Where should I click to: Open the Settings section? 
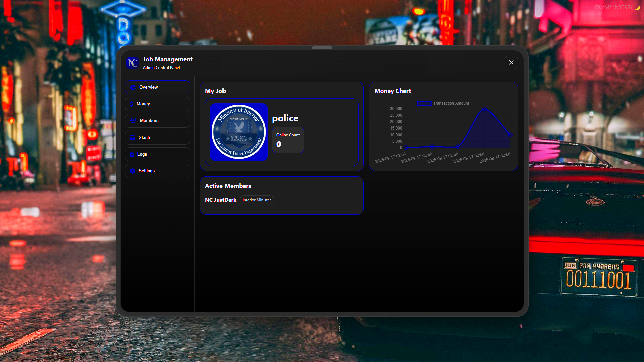pos(157,171)
